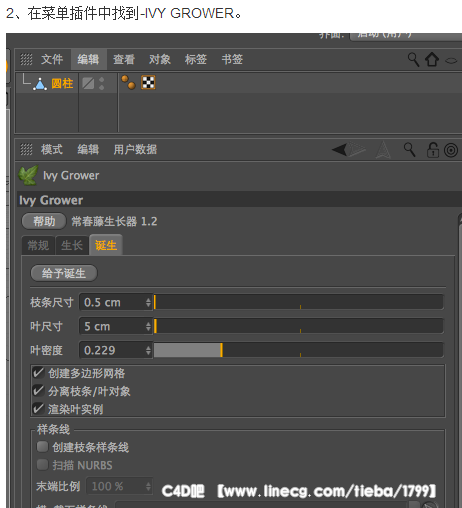Click the Ivy Grower leaf icon
The height and width of the screenshot is (508, 462).
click(x=28, y=175)
